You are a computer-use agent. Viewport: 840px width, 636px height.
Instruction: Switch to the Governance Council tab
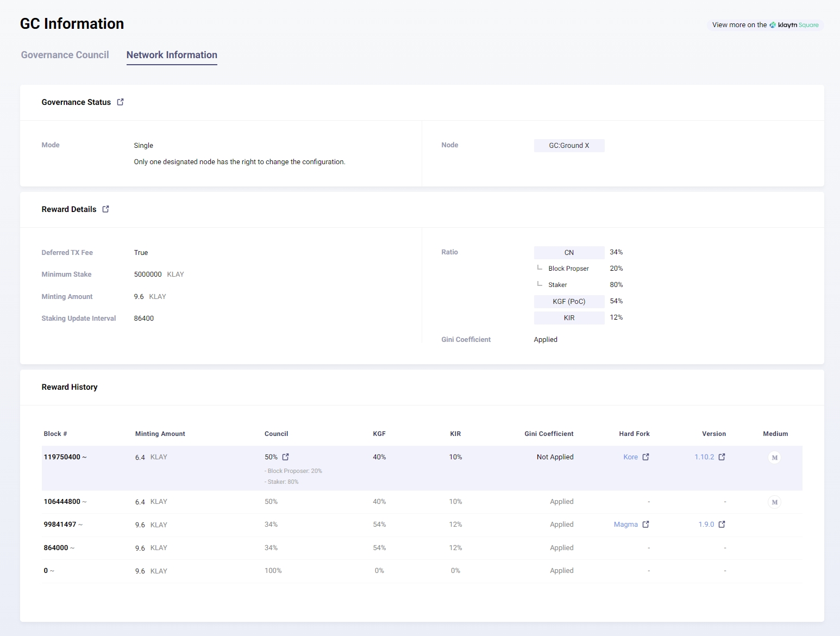click(x=65, y=55)
